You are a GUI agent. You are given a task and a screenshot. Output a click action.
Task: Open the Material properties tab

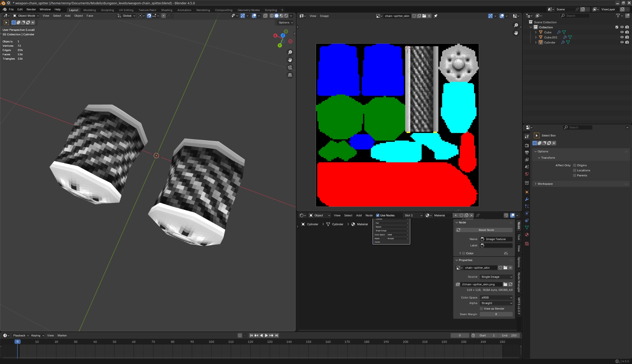[x=527, y=235]
